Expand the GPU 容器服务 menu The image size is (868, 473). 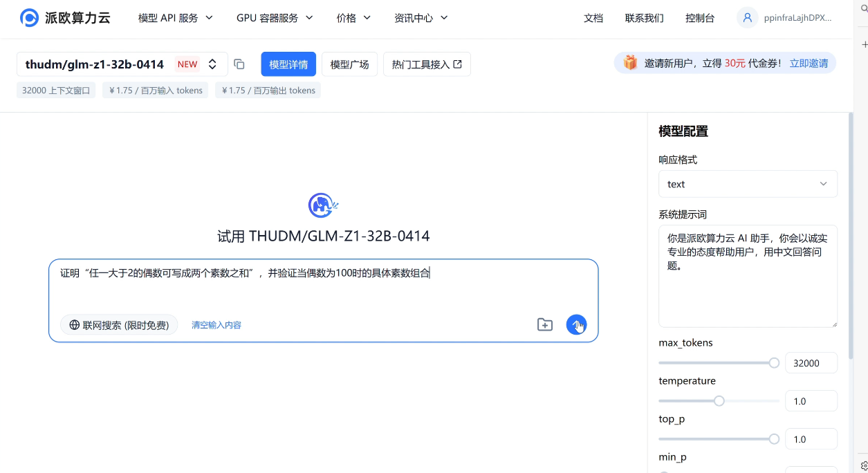coord(275,18)
